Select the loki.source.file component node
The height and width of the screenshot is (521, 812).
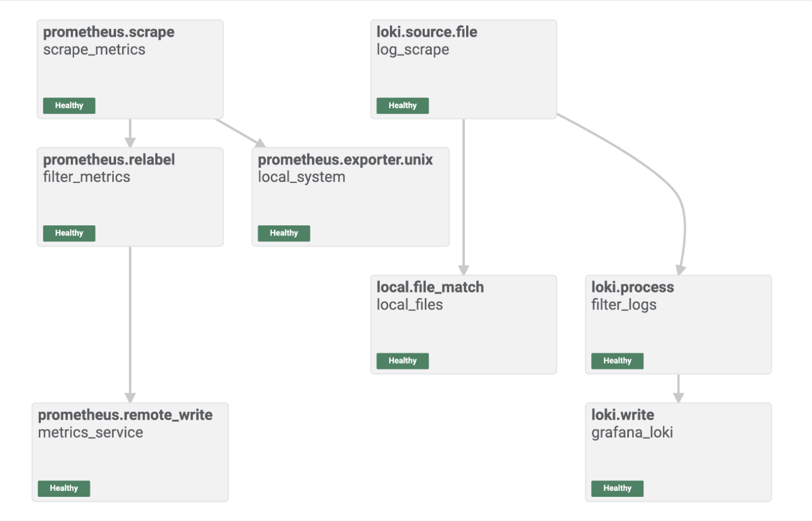click(463, 70)
